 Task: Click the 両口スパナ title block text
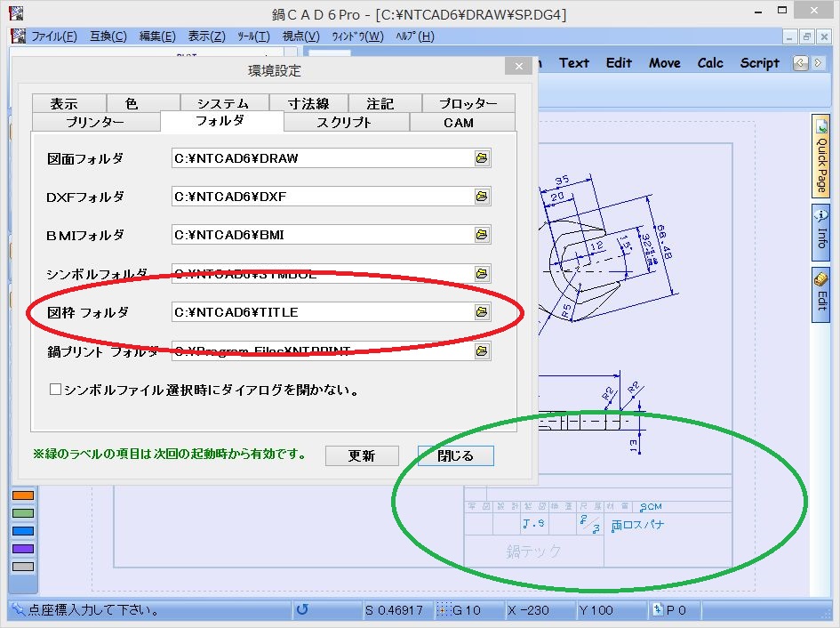[x=637, y=525]
